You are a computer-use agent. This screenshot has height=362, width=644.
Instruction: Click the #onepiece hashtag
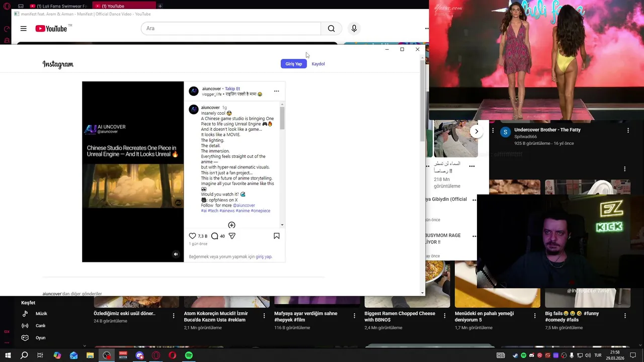click(261, 211)
